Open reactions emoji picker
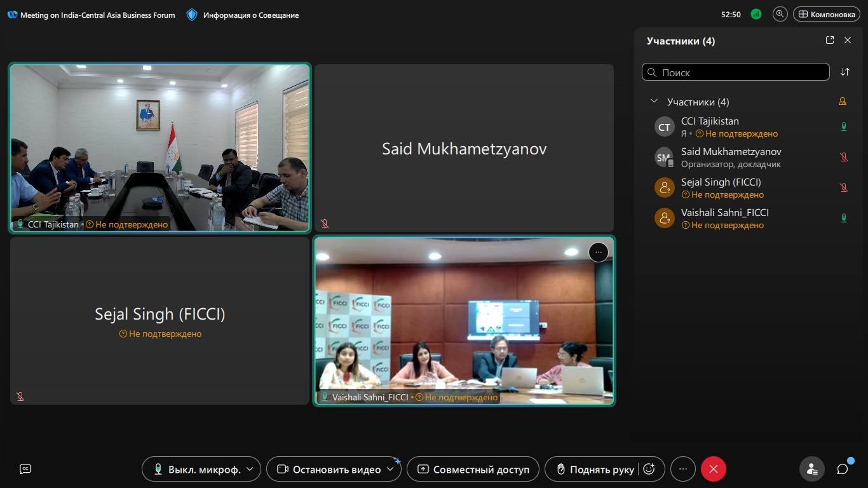Image resolution: width=868 pixels, height=488 pixels. (649, 469)
